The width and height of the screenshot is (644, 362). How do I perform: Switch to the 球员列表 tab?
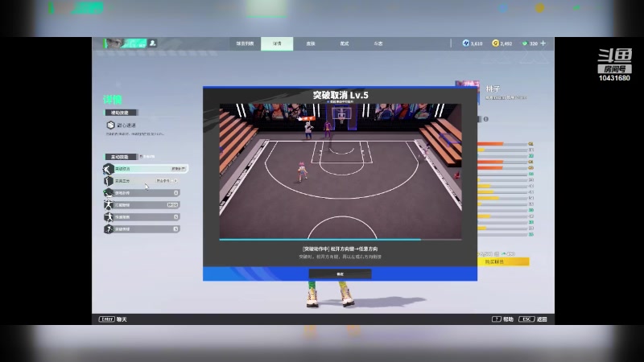245,43
